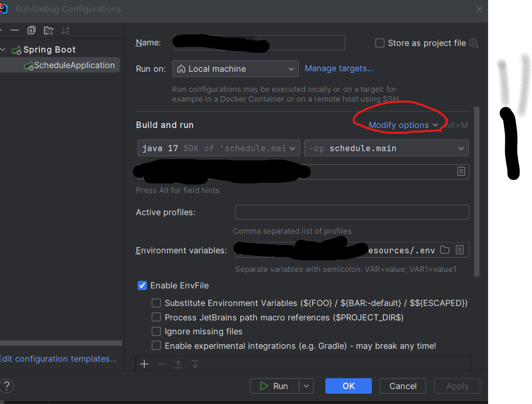532x404 pixels.
Task: Close the Run/Debug Configurations dialog
Action: (x=479, y=9)
